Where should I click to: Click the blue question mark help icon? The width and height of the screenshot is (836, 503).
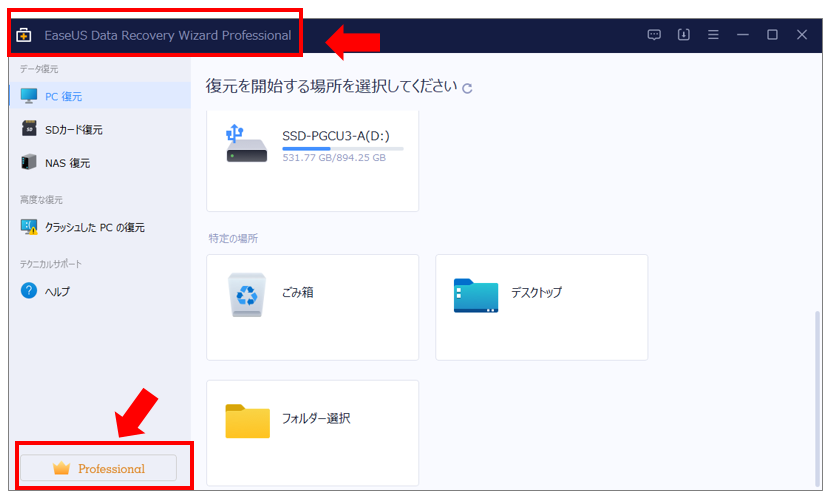pos(29,291)
